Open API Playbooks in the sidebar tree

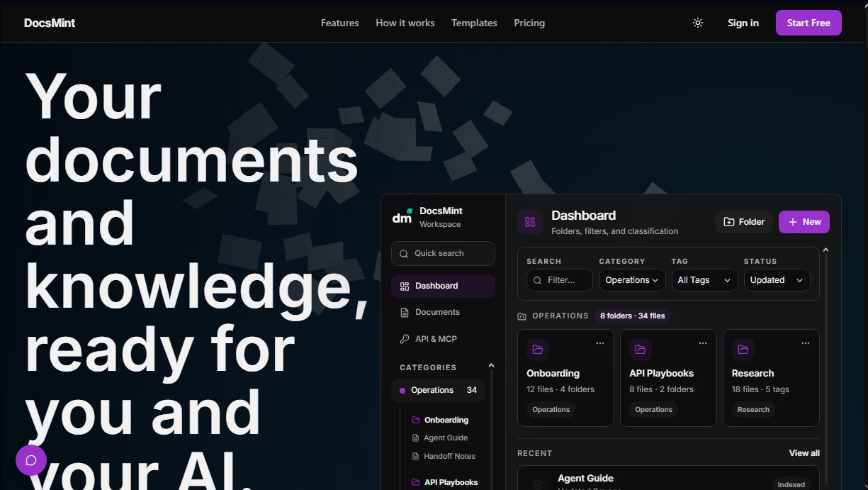point(451,483)
